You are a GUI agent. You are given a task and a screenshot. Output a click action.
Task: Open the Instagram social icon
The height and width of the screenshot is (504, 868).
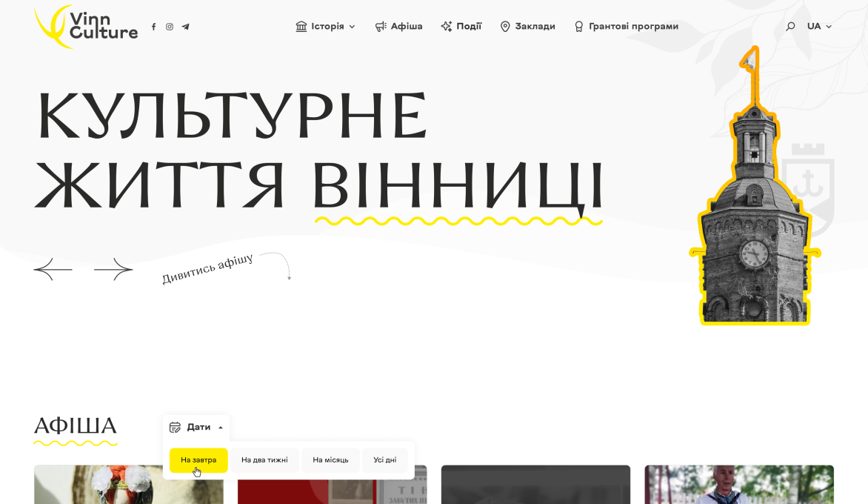click(x=170, y=27)
